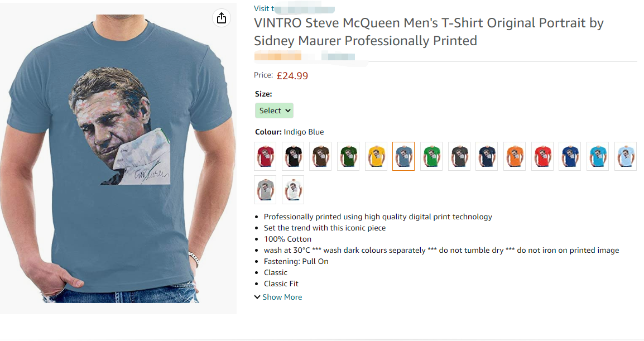The height and width of the screenshot is (341, 644).
Task: Select the highlighted Indigo Blue swatch
Action: point(403,156)
